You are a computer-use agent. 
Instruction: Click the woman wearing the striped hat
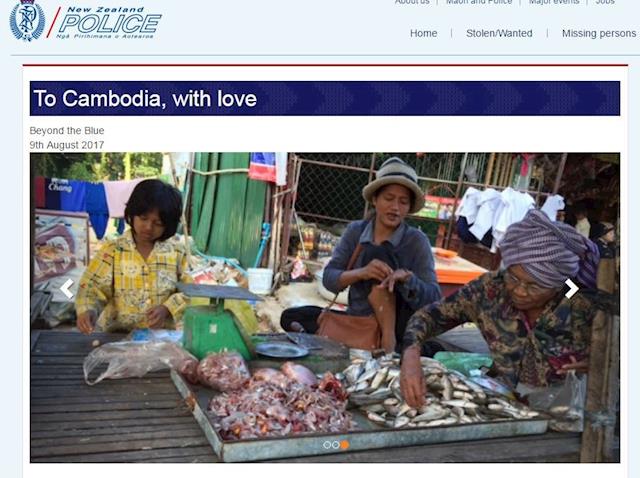click(x=380, y=253)
